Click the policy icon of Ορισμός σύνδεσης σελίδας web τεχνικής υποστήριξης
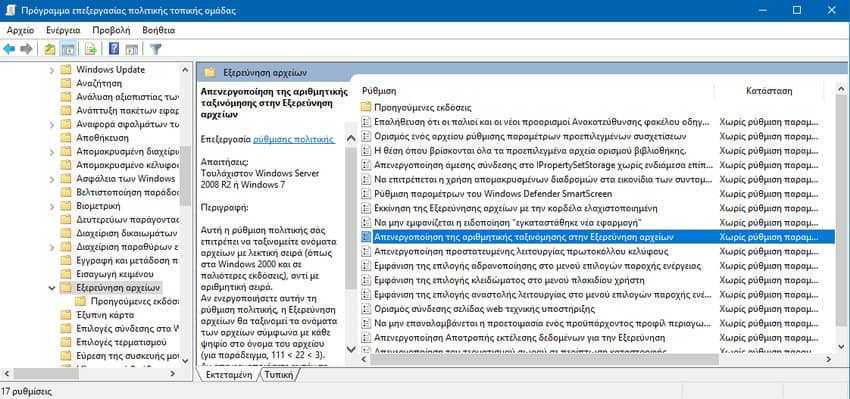The image size is (850, 399). click(x=366, y=309)
